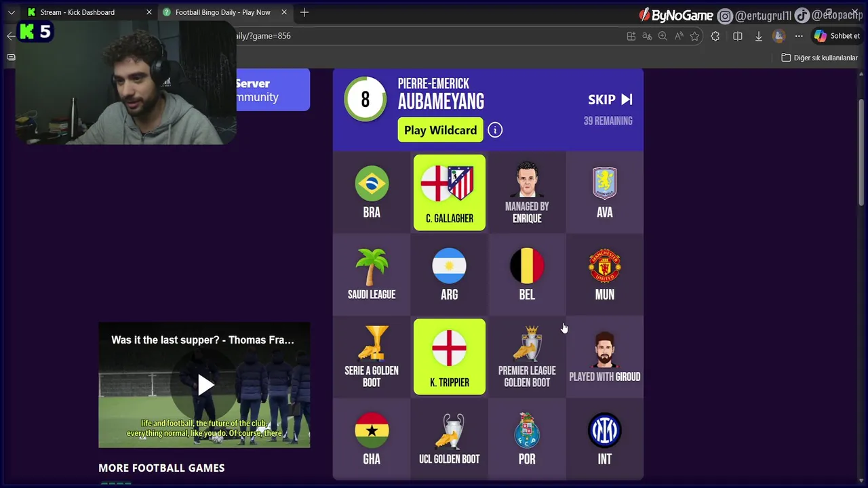This screenshot has height=488, width=868.
Task: Open the browser settings ellipsis menu
Action: click(x=799, y=36)
